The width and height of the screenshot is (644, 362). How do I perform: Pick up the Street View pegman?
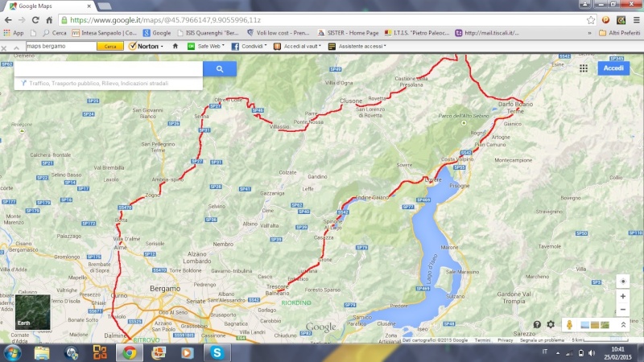coord(569,325)
